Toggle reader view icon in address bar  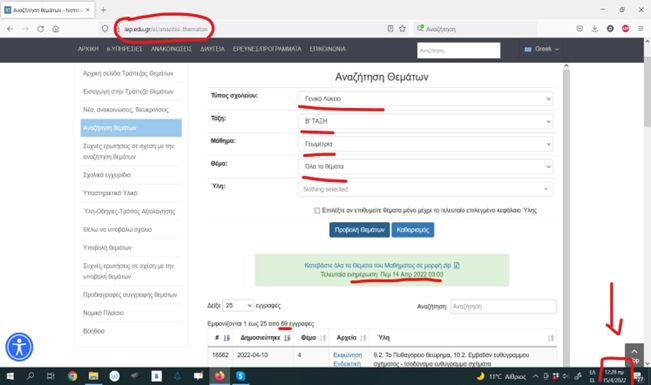click(390, 29)
